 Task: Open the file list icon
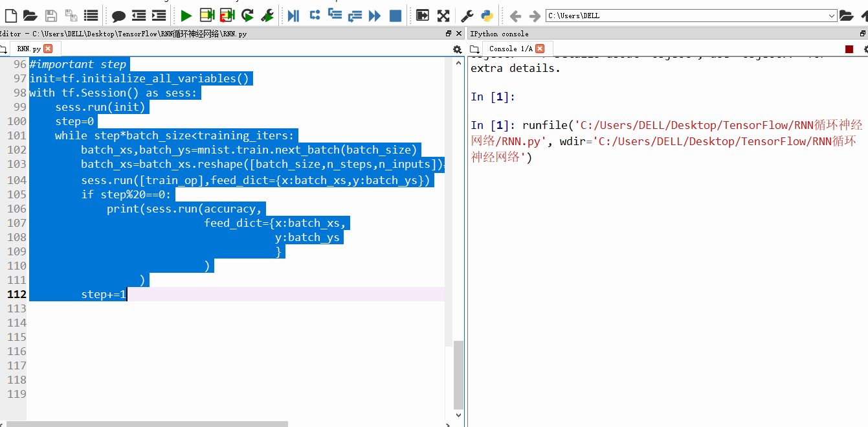pos(91,16)
